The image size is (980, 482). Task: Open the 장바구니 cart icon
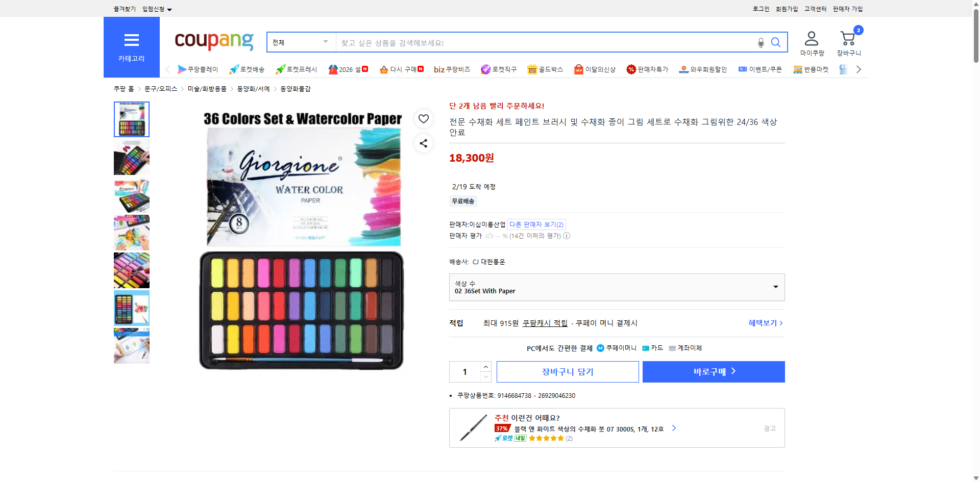tap(848, 38)
